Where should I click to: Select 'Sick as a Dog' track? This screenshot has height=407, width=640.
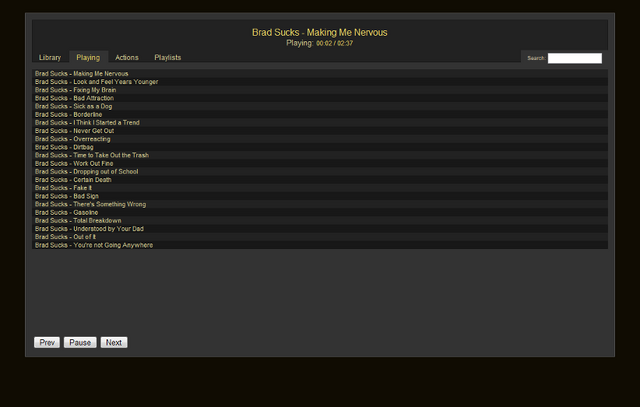pos(320,106)
